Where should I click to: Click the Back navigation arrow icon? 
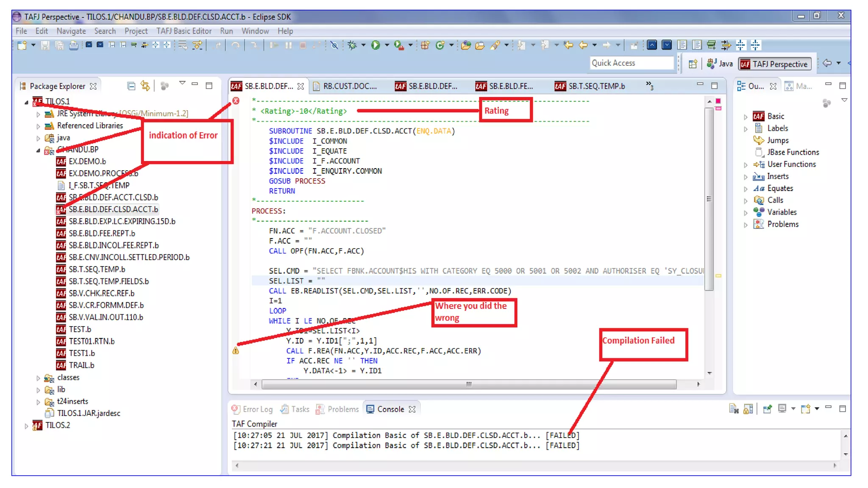point(583,45)
